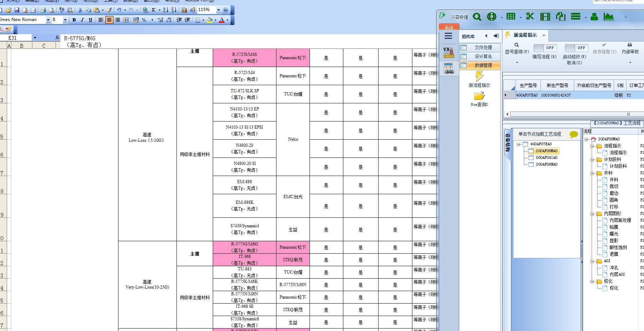The height and width of the screenshot is (331, 644).
Task: Open the Name Box K31 dropdown
Action: pyautogui.click(x=35, y=38)
